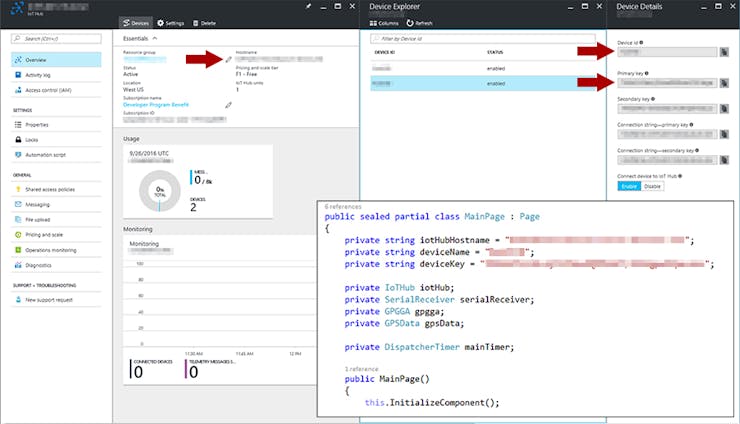Image resolution: width=740 pixels, height=424 pixels.
Task: Open the Monitoring chart tile
Action: (x=219, y=310)
